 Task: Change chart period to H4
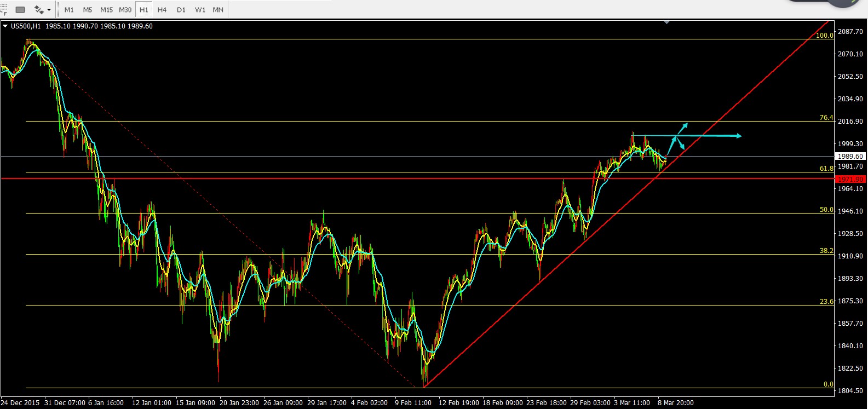(162, 10)
